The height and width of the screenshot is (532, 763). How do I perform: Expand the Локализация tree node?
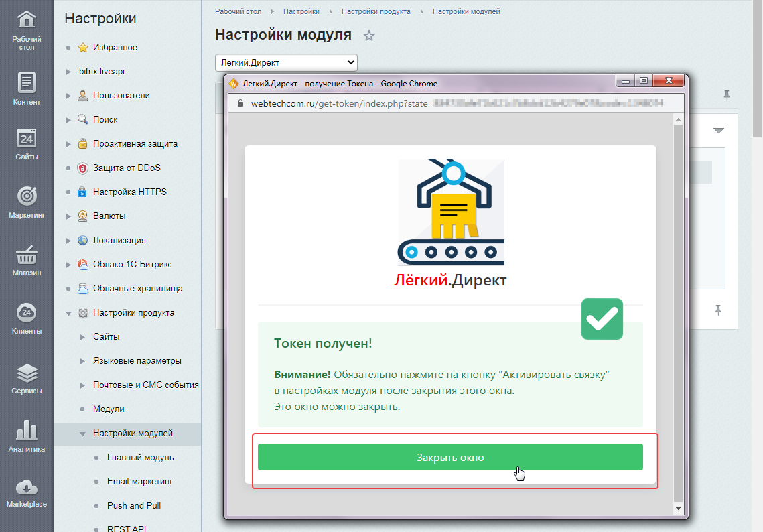[68, 241]
